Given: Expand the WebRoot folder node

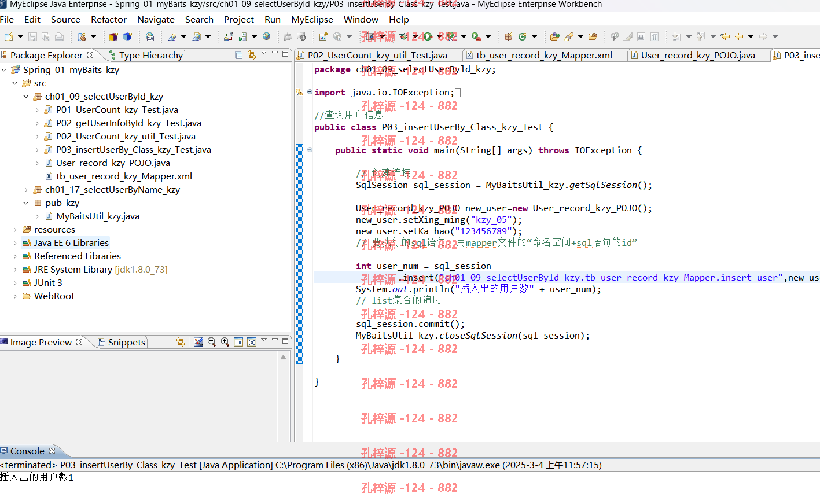Looking at the screenshot, I should click(x=15, y=296).
